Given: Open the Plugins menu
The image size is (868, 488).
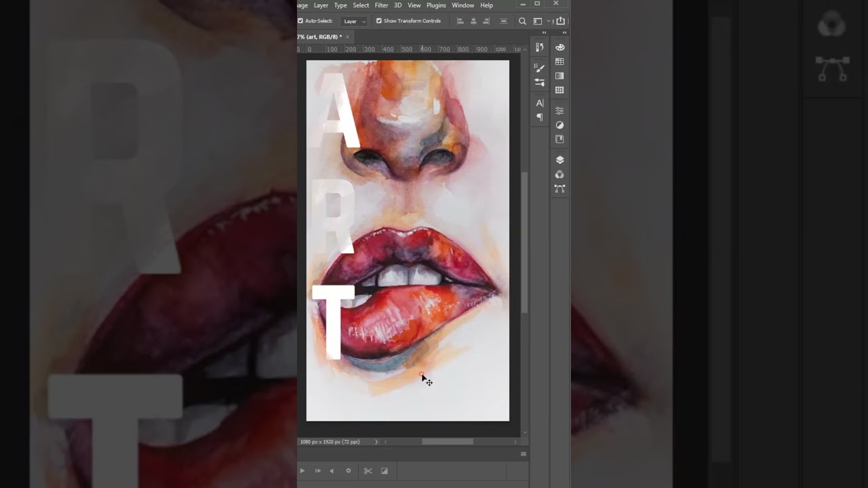Looking at the screenshot, I should [x=436, y=5].
